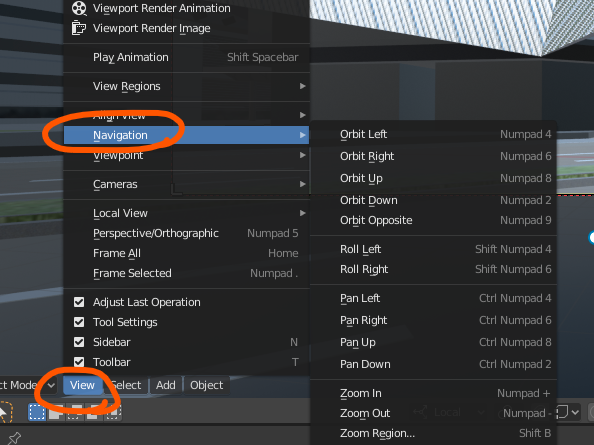
Task: Choose Pan Right
Action: click(x=433, y=320)
